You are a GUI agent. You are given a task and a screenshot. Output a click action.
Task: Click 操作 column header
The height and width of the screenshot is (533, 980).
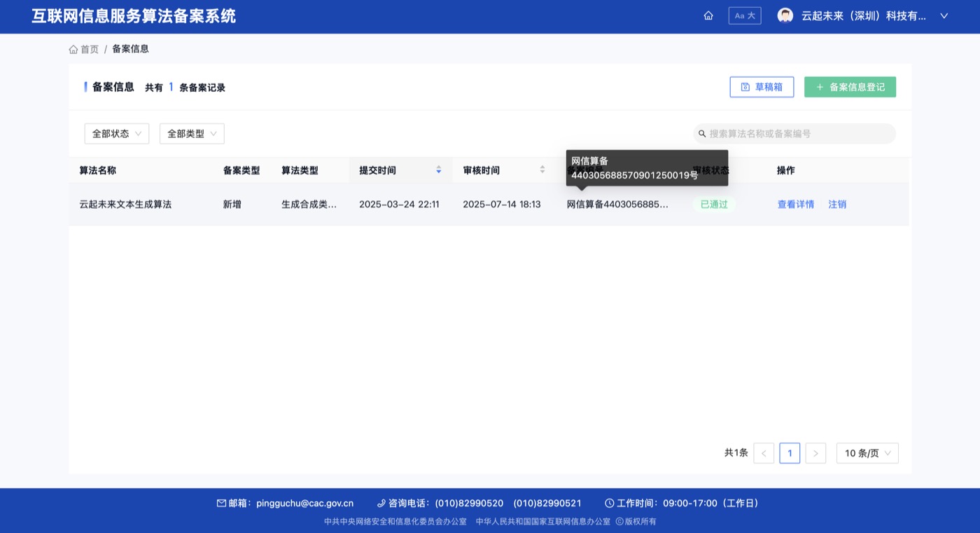786,170
